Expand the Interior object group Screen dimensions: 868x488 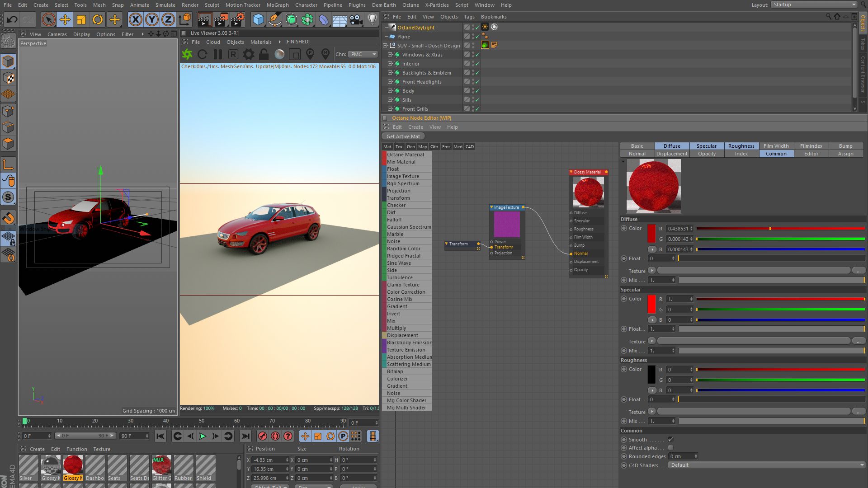point(390,64)
